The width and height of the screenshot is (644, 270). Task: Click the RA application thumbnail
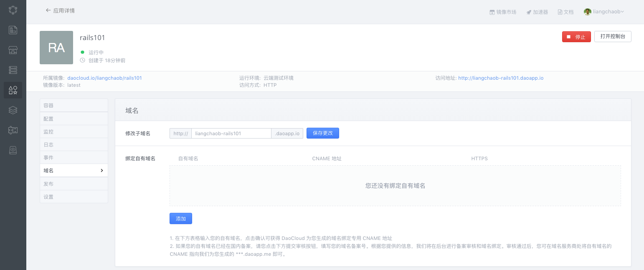pyautogui.click(x=56, y=48)
